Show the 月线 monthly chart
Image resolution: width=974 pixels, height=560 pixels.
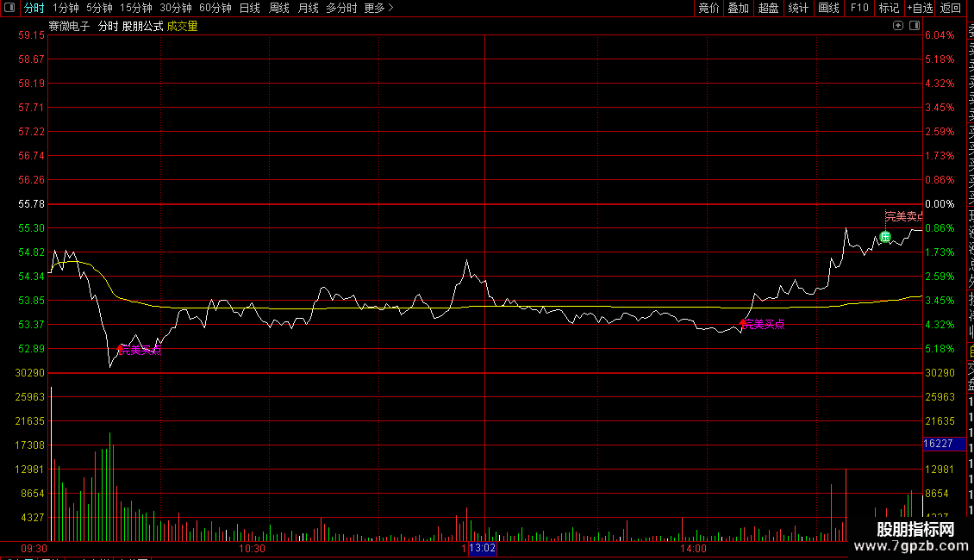pos(308,8)
